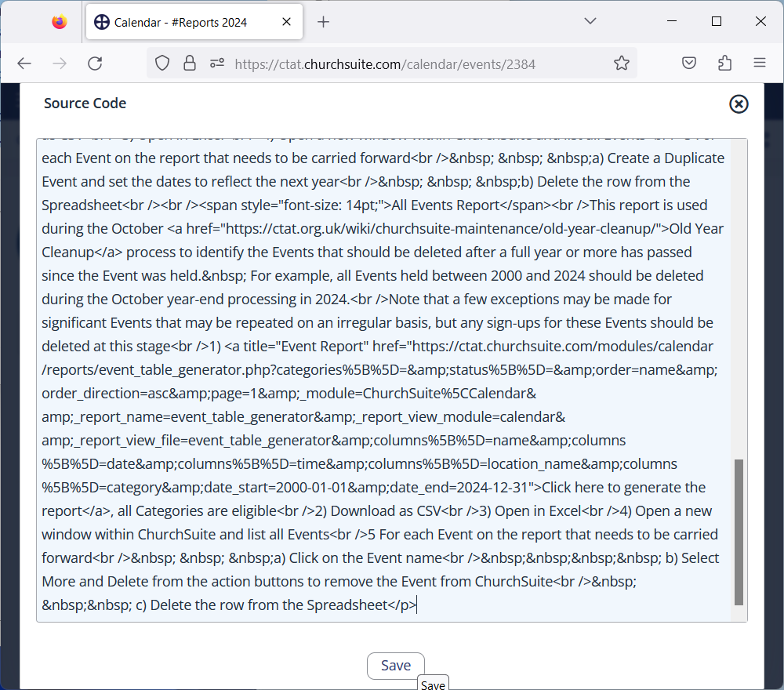Image resolution: width=784 pixels, height=690 pixels.
Task: Open the Firefox application menu
Action: click(760, 63)
